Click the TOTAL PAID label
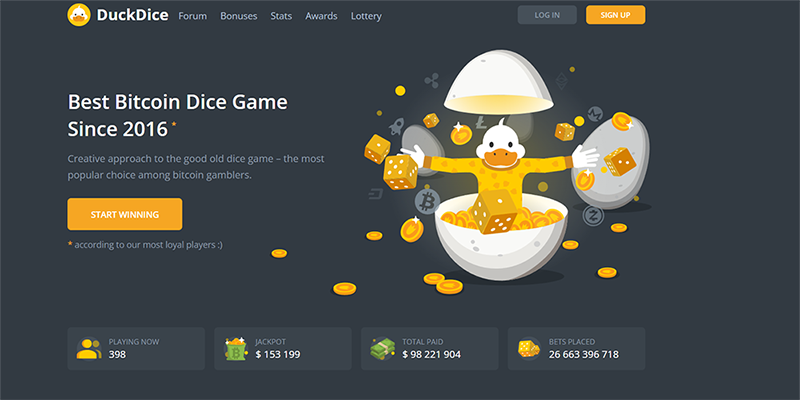 click(422, 342)
